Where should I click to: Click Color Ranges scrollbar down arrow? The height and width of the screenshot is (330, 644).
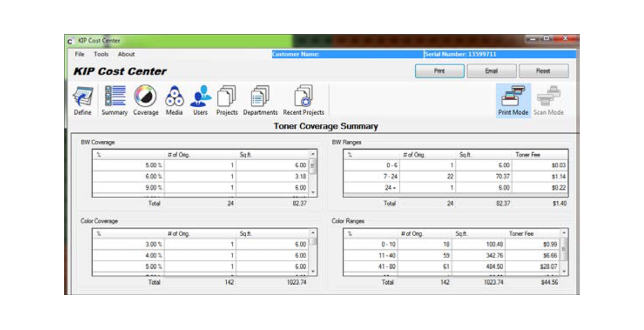point(564,271)
